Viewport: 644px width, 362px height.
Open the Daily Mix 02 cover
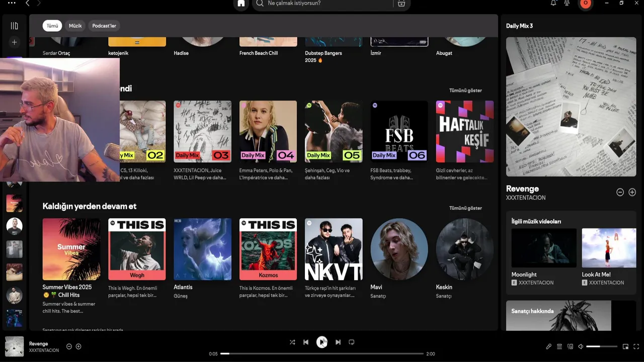(142, 132)
